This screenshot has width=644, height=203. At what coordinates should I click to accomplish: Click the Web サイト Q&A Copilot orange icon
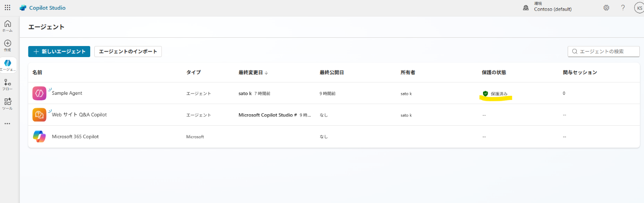click(x=39, y=115)
